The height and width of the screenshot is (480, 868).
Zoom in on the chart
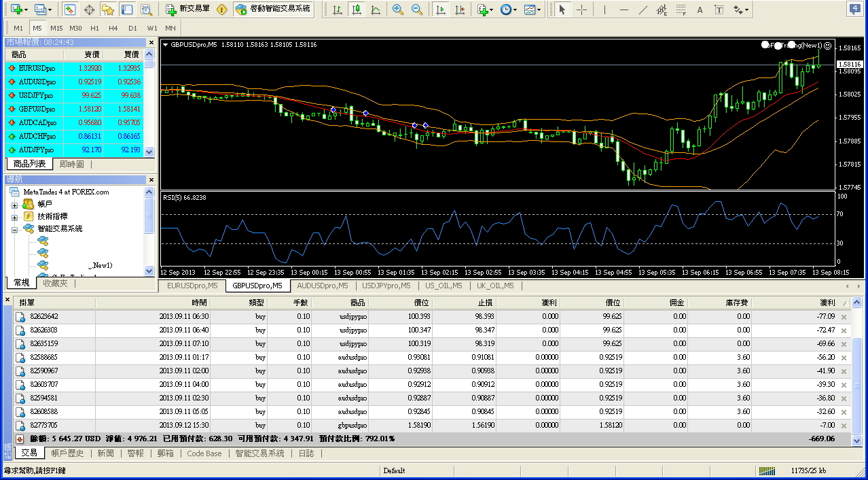pyautogui.click(x=398, y=10)
